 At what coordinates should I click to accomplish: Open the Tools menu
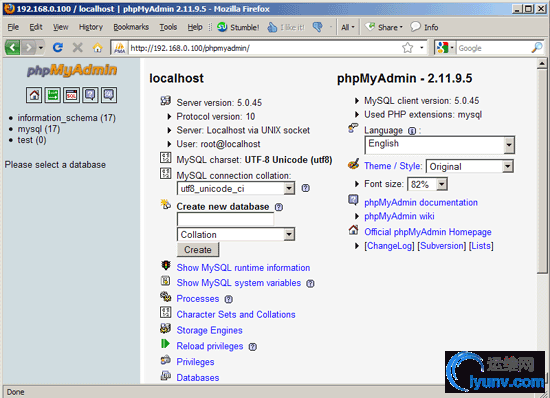168,27
